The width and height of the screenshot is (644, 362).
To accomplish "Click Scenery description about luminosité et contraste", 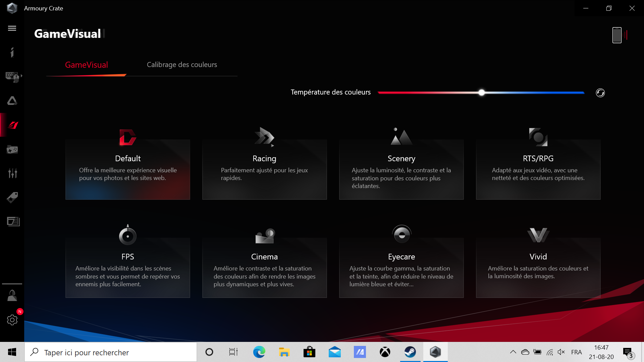I will 401,178.
